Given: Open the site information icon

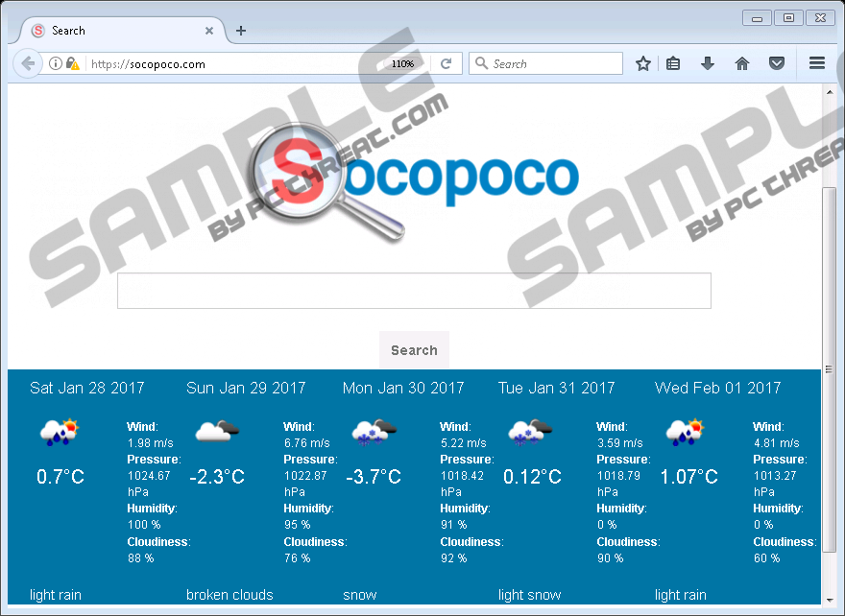Looking at the screenshot, I should point(56,64).
